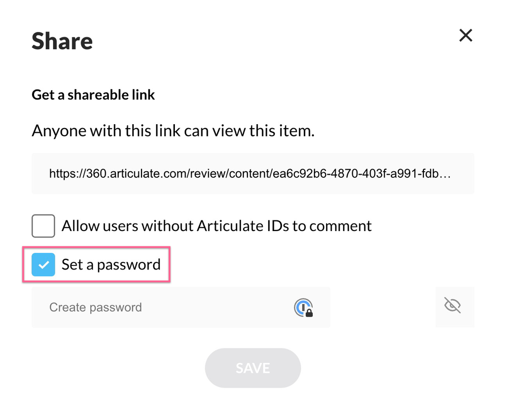The image size is (506, 420).
Task: Toggle password visibility with the crossed-eye icon
Action: point(452,306)
